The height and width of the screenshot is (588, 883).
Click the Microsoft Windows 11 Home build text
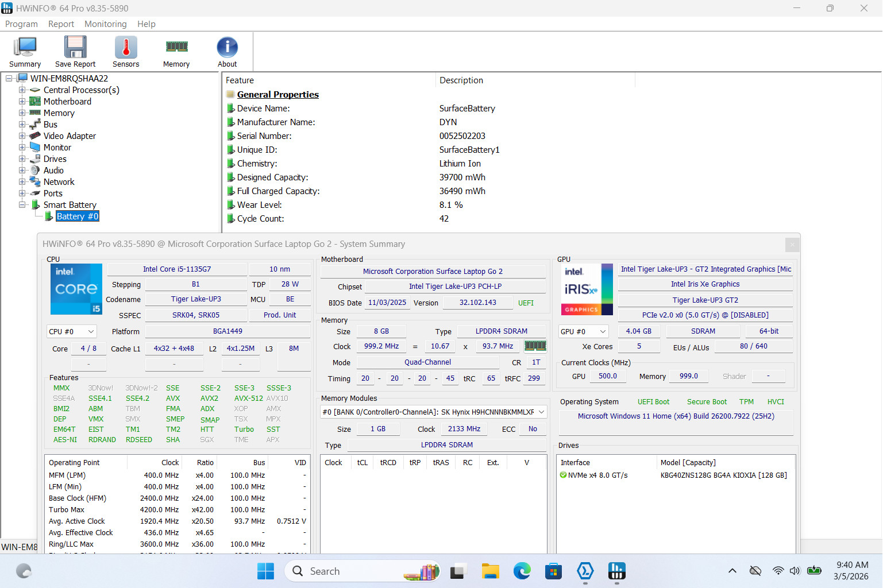tap(676, 416)
